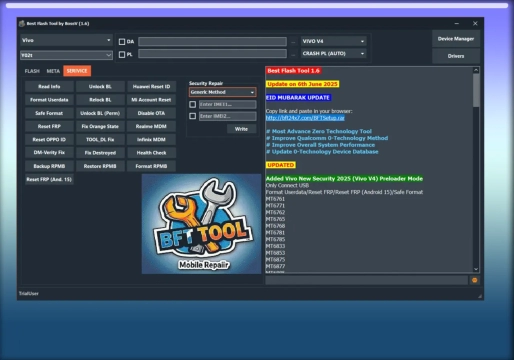Switch to the FLASH tab
The height and width of the screenshot is (360, 514).
click(x=32, y=71)
